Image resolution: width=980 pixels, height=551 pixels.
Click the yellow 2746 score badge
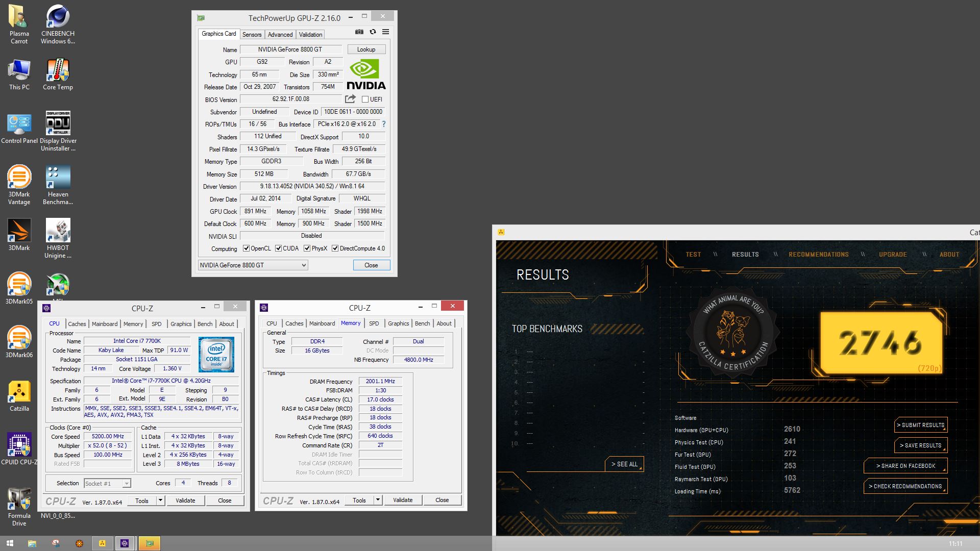point(881,343)
